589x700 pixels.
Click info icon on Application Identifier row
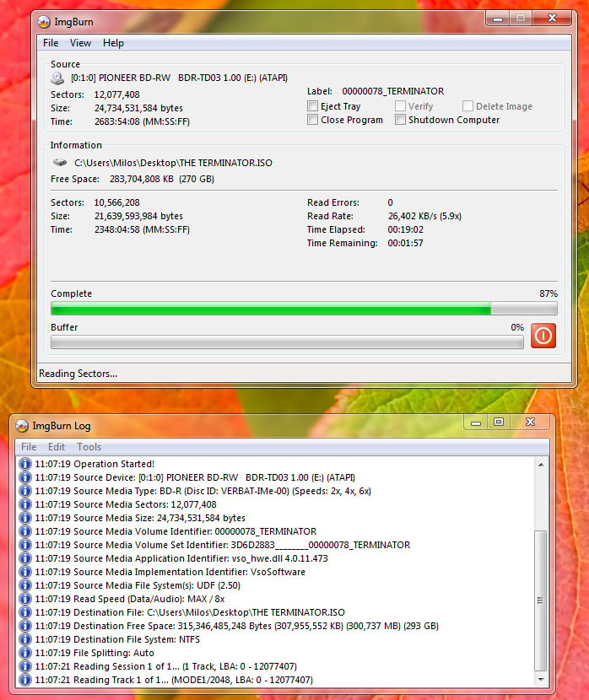click(25, 558)
